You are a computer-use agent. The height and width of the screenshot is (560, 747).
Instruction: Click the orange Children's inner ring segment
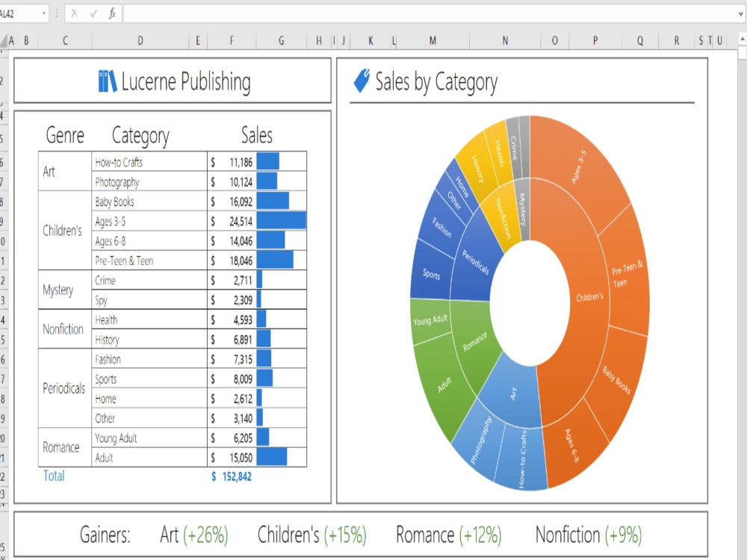tap(589, 298)
